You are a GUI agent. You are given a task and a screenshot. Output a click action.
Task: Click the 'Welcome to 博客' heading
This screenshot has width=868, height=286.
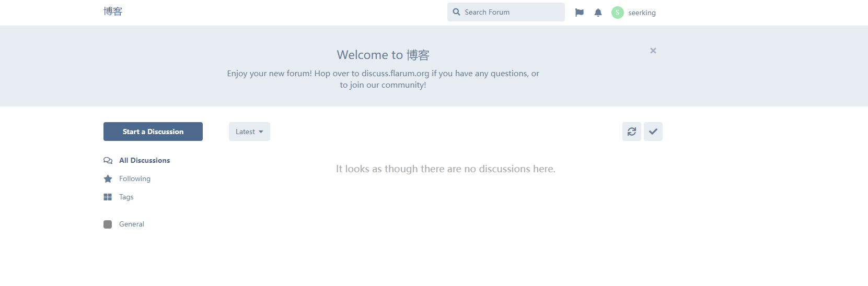[x=383, y=55]
